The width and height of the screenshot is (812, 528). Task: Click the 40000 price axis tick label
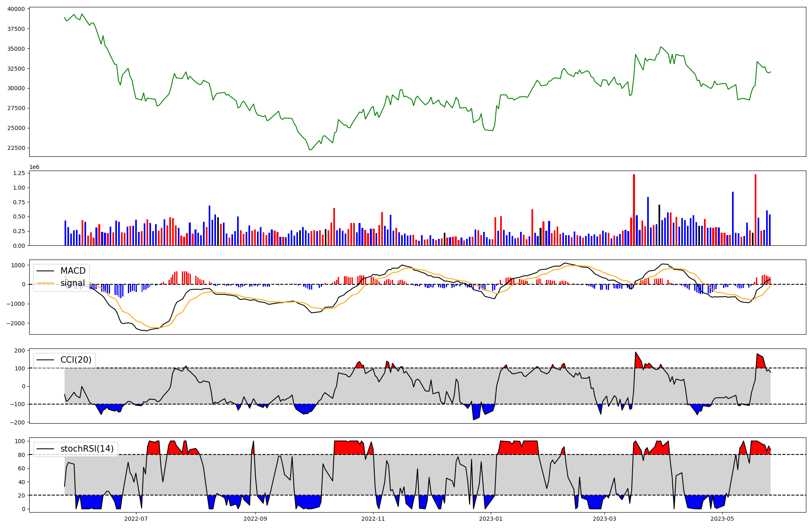[16, 9]
